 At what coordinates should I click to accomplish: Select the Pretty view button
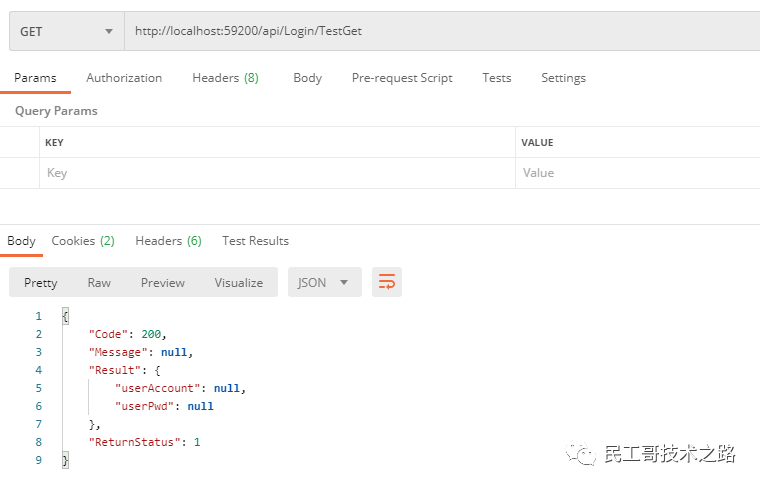point(41,283)
